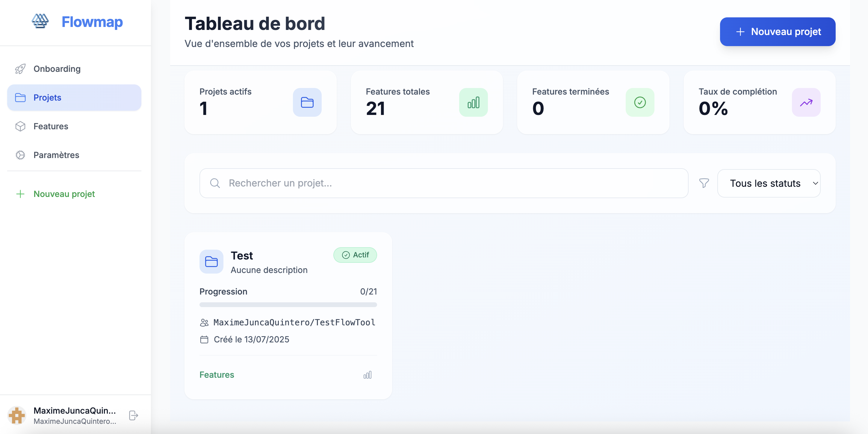Click the Test project folder icon
868x434 pixels.
click(x=211, y=262)
